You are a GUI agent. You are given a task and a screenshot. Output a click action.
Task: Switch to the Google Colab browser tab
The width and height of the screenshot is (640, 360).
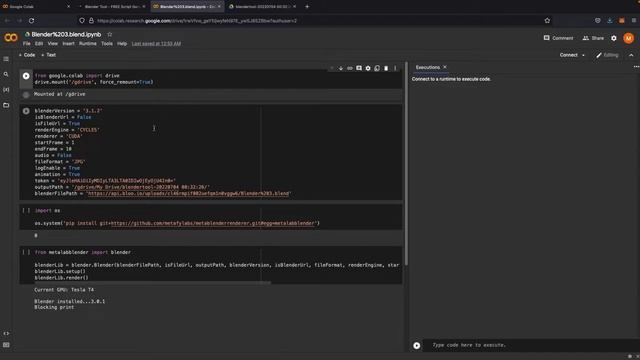[x=35, y=7]
